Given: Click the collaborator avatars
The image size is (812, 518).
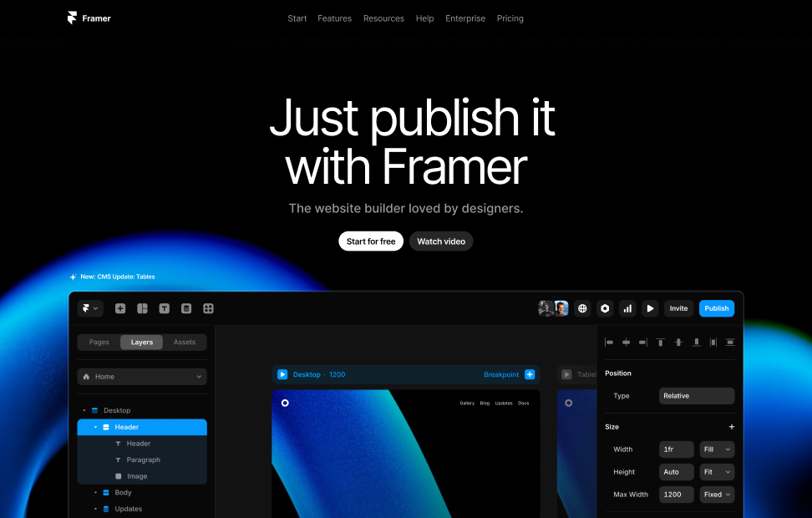Looking at the screenshot, I should [x=553, y=308].
